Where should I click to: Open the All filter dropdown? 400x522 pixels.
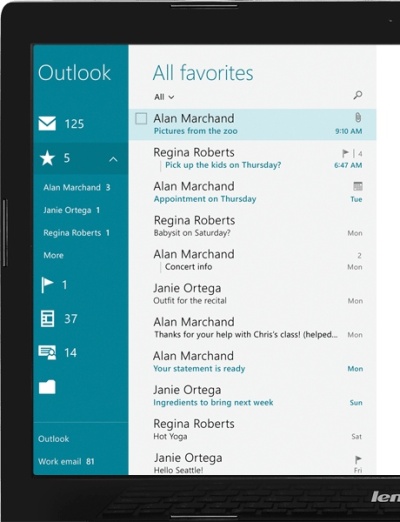pyautogui.click(x=164, y=97)
